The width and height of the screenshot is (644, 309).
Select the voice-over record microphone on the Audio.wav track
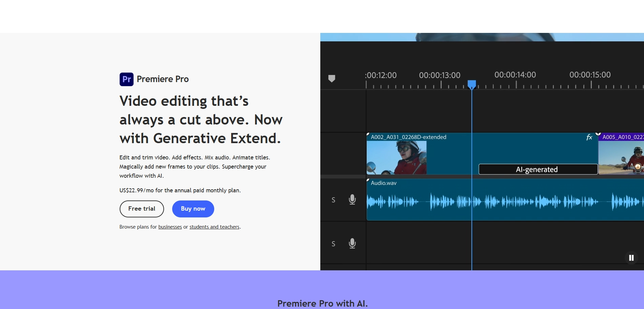(x=353, y=200)
